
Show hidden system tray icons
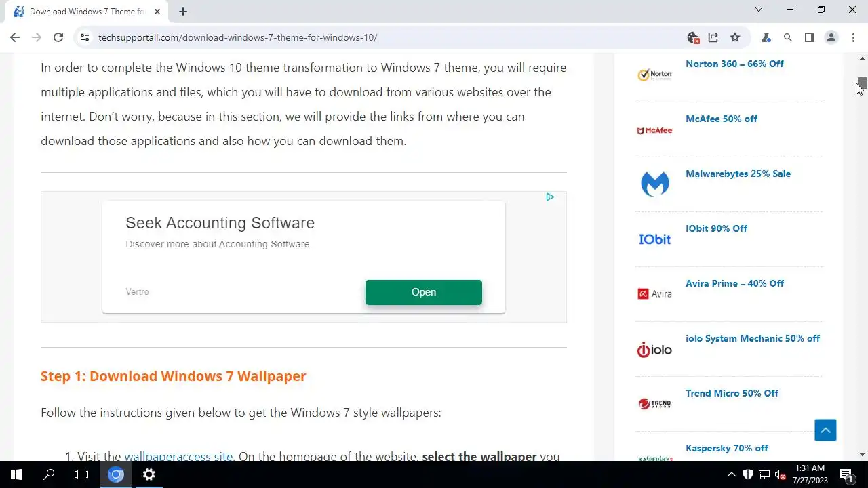731,474
